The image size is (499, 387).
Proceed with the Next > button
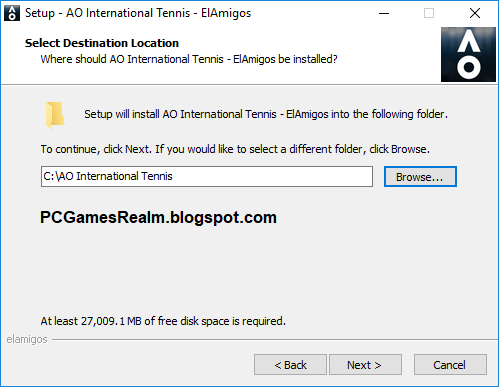tap(365, 365)
